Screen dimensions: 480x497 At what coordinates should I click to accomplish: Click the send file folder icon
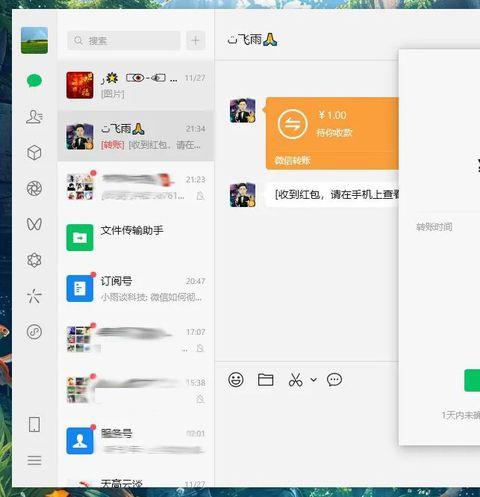[266, 379]
